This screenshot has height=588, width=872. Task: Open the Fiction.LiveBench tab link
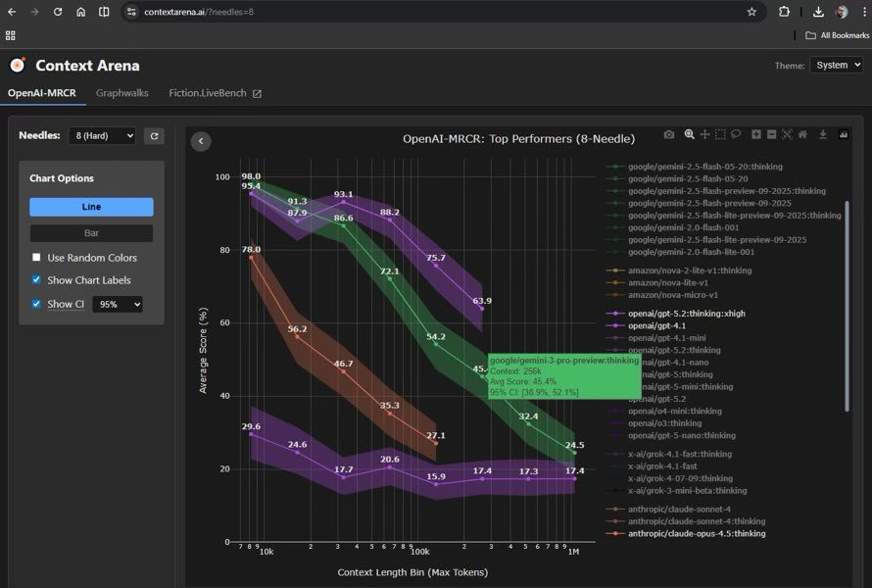[x=215, y=93]
